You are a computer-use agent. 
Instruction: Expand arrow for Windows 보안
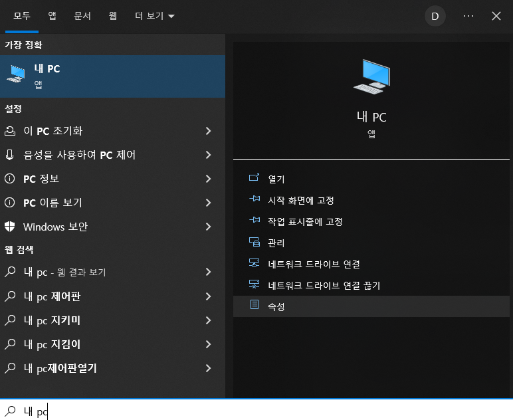(x=208, y=227)
